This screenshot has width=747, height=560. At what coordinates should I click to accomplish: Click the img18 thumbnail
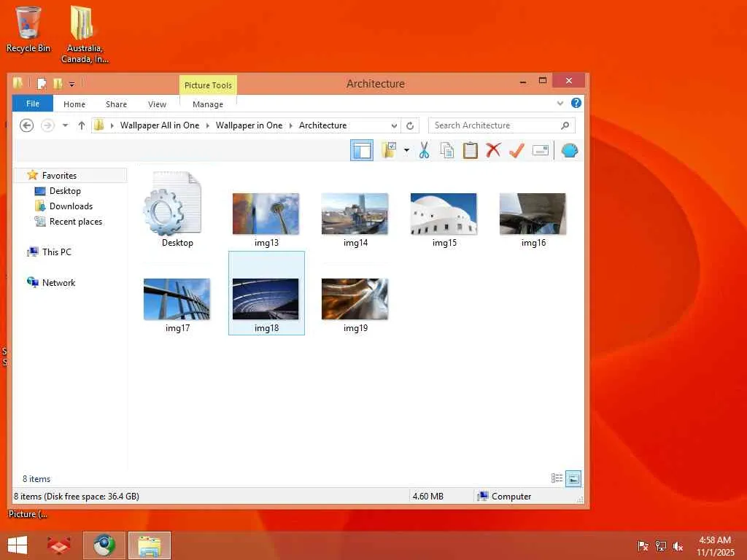click(266, 299)
